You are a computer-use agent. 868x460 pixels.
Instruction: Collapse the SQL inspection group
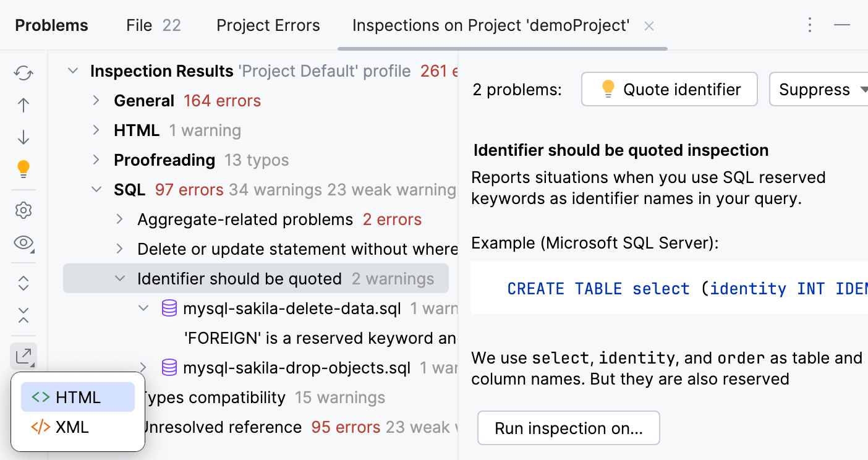tap(96, 189)
